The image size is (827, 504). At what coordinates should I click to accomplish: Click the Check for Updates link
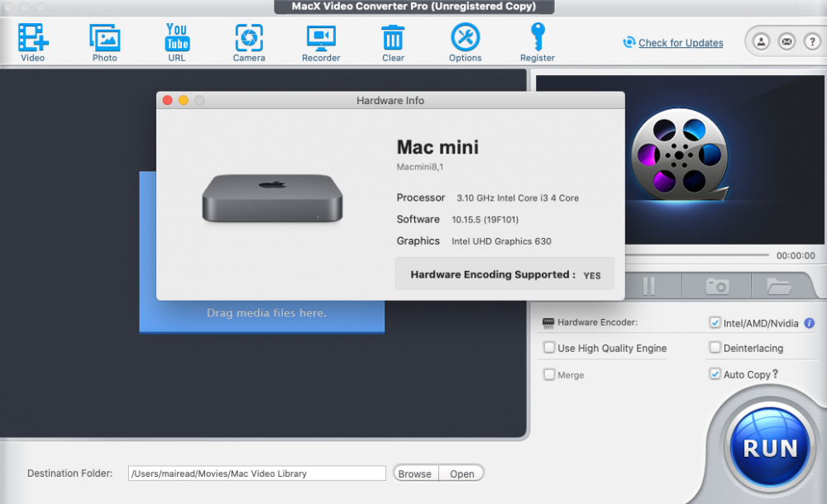point(681,43)
